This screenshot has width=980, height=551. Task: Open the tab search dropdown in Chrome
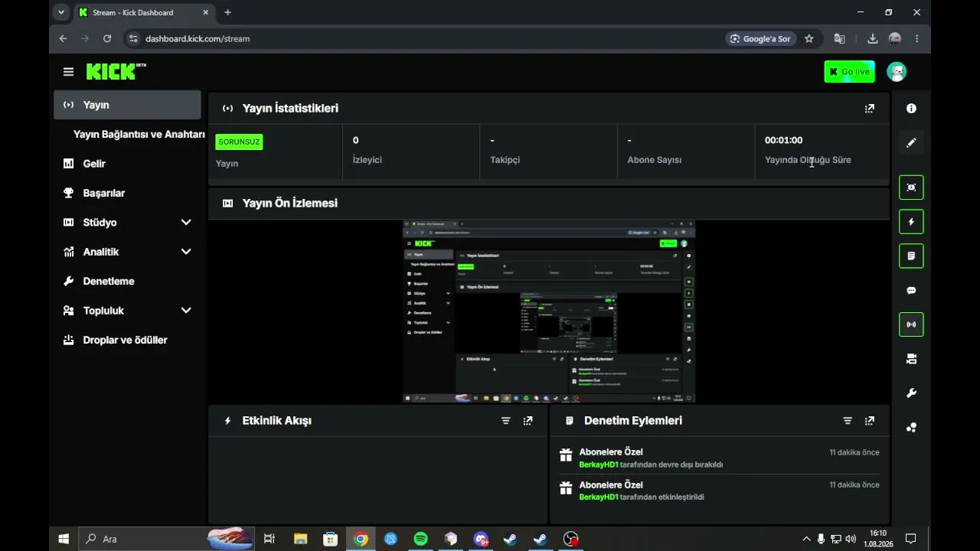click(x=61, y=12)
